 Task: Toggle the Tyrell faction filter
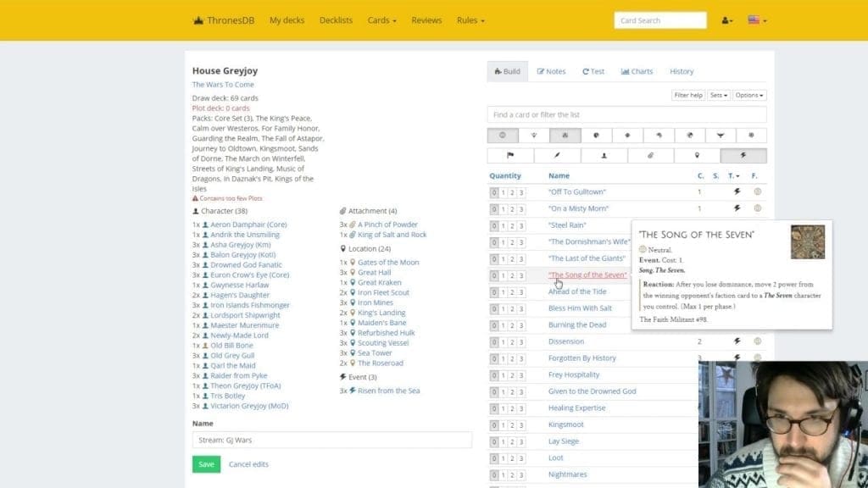[751, 135]
